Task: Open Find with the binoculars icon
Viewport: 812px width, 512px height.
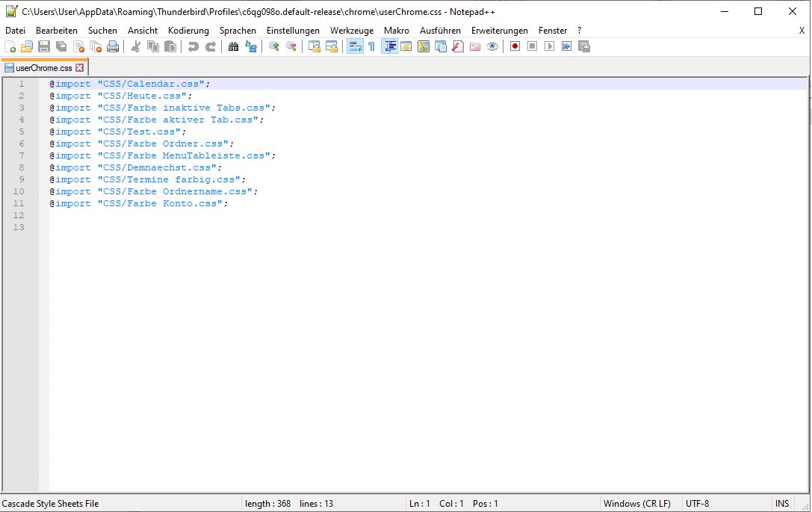Action: (x=233, y=46)
